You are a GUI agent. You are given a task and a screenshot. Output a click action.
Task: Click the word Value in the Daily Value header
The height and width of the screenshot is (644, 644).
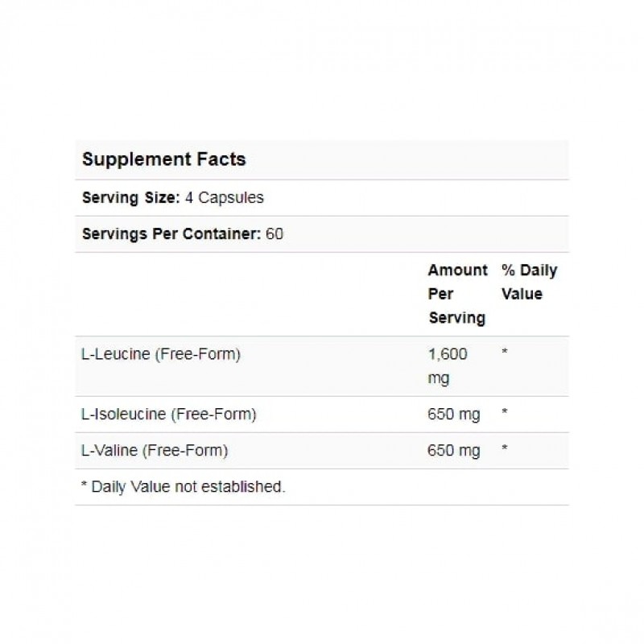522,294
